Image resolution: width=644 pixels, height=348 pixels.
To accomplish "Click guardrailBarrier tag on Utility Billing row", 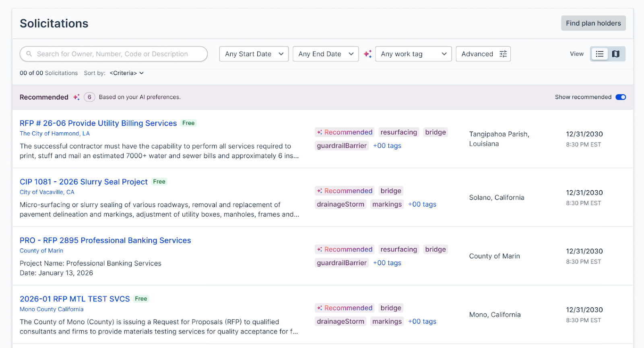I will [342, 146].
